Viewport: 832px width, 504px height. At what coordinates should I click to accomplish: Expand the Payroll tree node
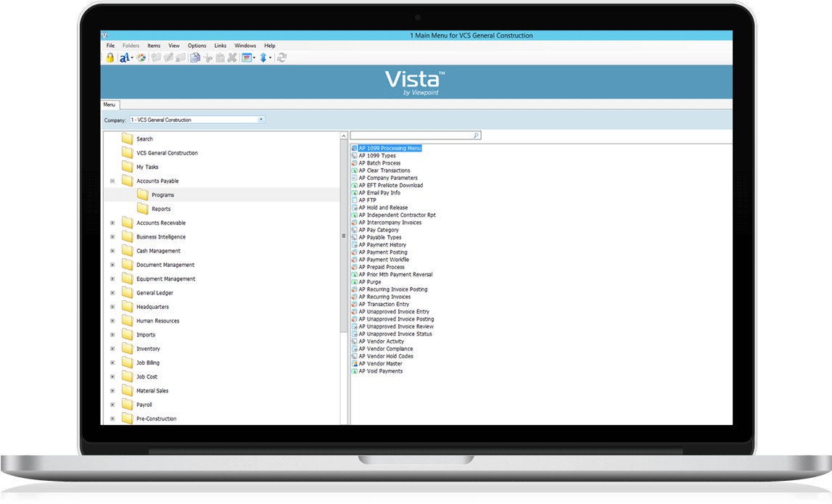tap(112, 405)
